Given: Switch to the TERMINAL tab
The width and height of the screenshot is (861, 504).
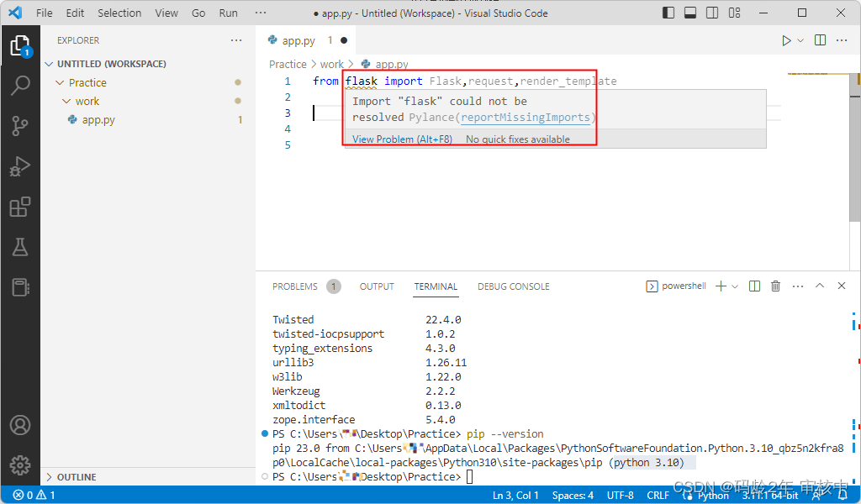Looking at the screenshot, I should 436,286.
